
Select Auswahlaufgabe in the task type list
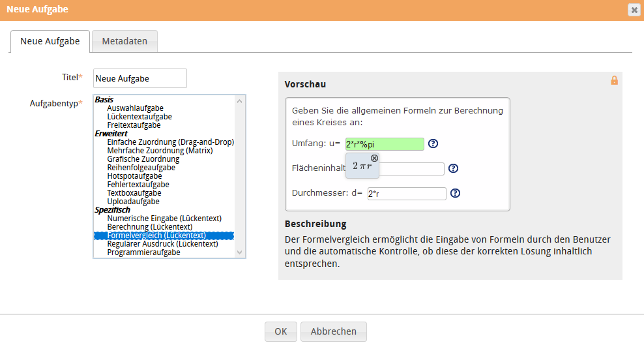[135, 108]
